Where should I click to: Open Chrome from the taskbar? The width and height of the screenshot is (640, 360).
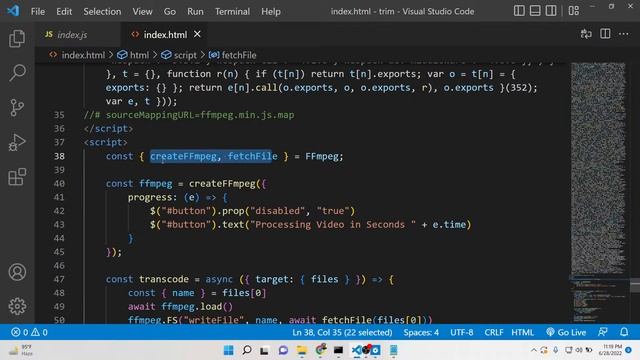point(321,350)
